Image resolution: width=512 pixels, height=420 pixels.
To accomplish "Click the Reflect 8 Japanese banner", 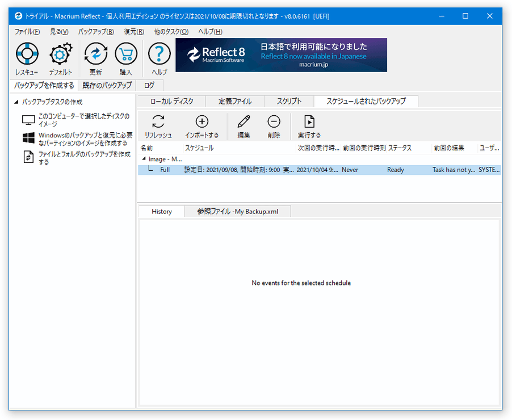I will [281, 55].
